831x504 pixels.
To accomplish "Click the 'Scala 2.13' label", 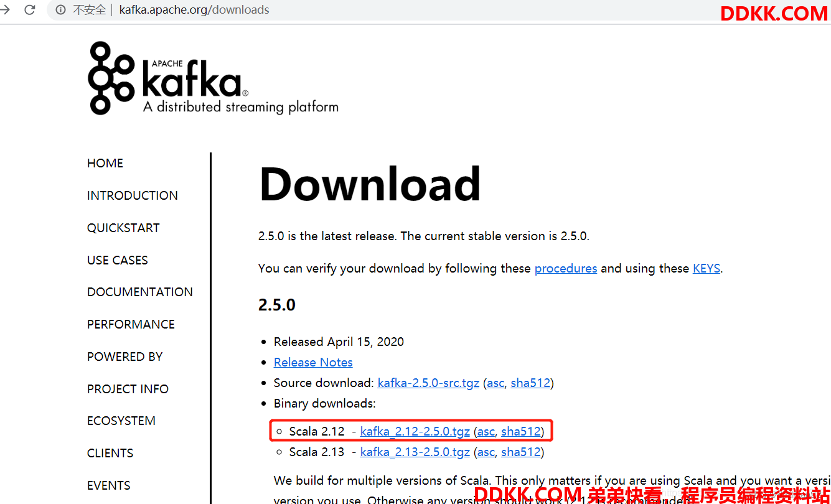I will pos(317,452).
